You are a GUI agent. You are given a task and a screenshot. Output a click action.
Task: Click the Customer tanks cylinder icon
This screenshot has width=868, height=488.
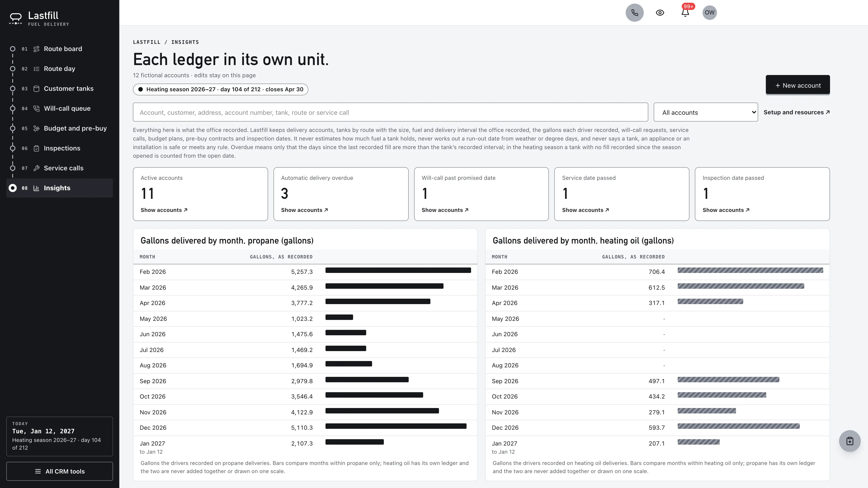[36, 89]
